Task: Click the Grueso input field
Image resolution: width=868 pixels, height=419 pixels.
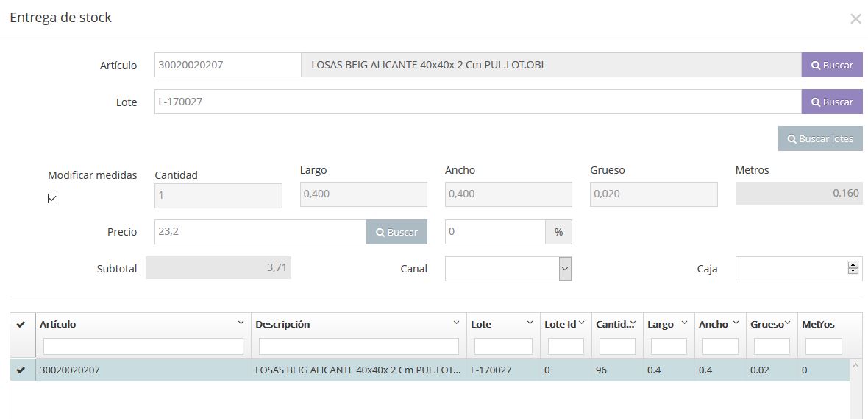Action: point(654,194)
